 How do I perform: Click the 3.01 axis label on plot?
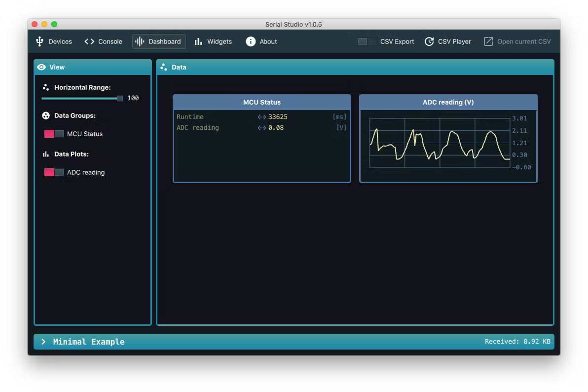(520, 118)
